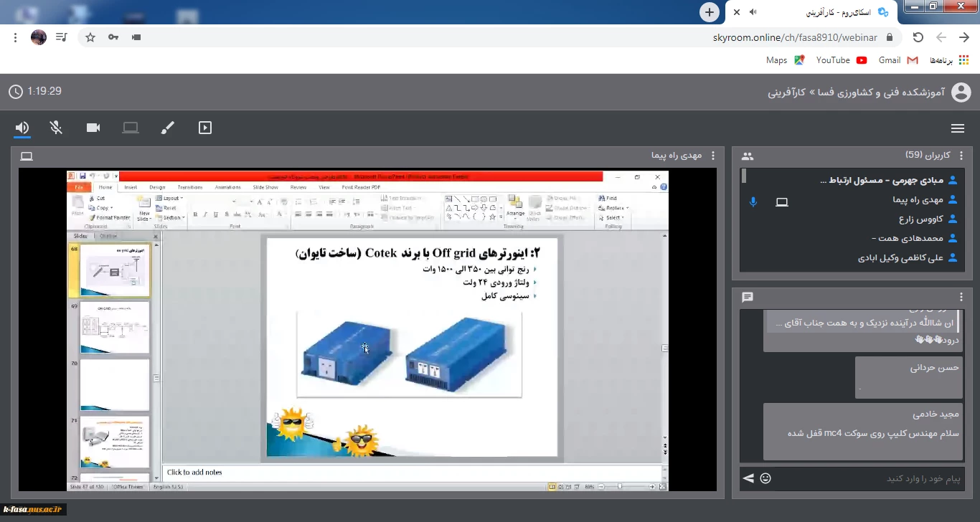Open options menu of presenter panel

(x=712, y=156)
